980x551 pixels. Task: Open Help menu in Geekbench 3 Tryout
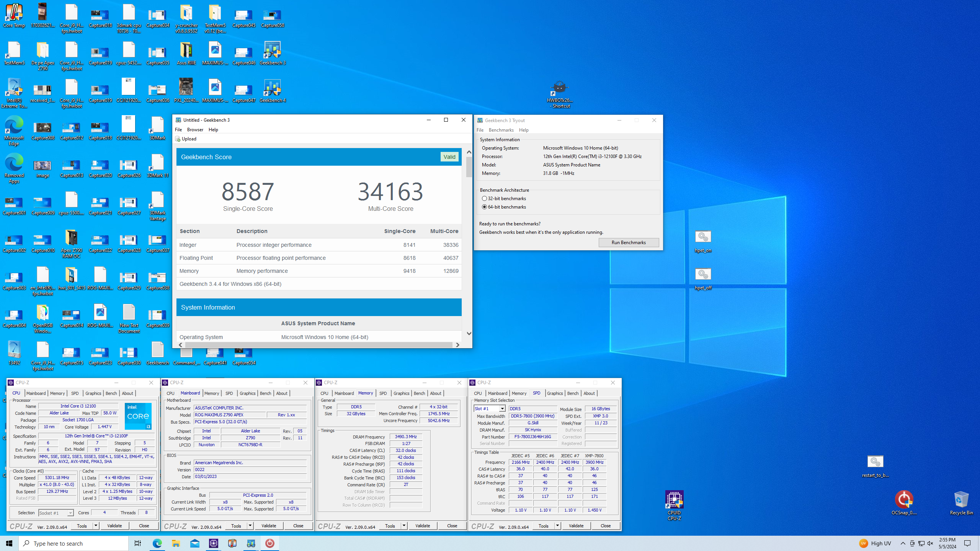tap(524, 130)
